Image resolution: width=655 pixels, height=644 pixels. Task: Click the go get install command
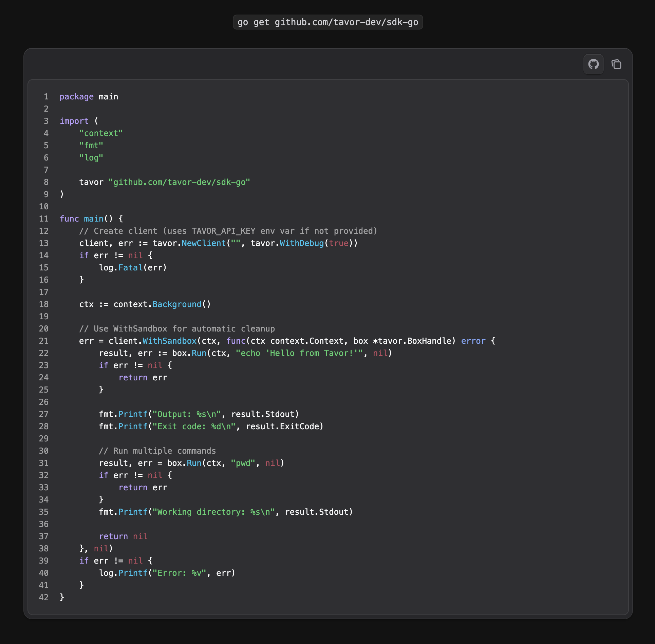pos(328,22)
